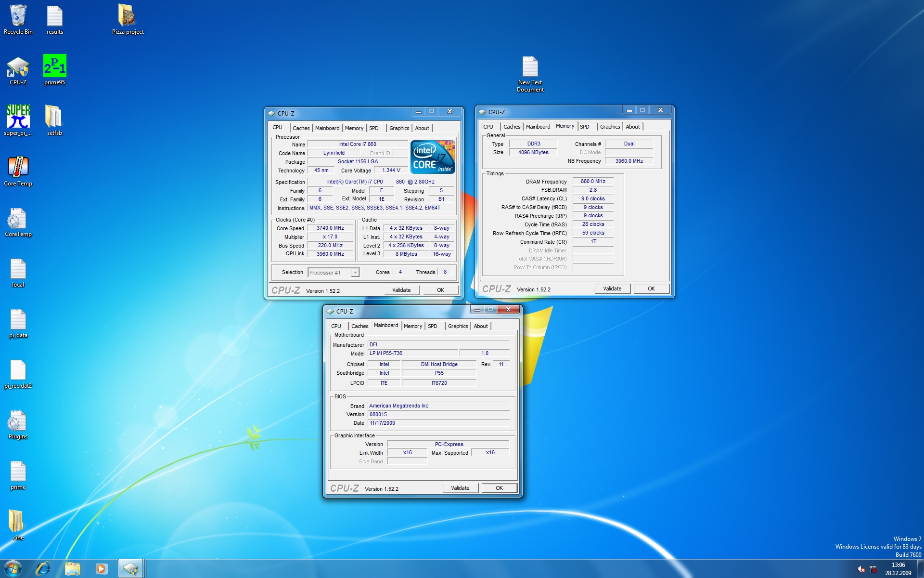Select the CoreTemp settings file icon
The width and height of the screenshot is (924, 578).
click(18, 222)
